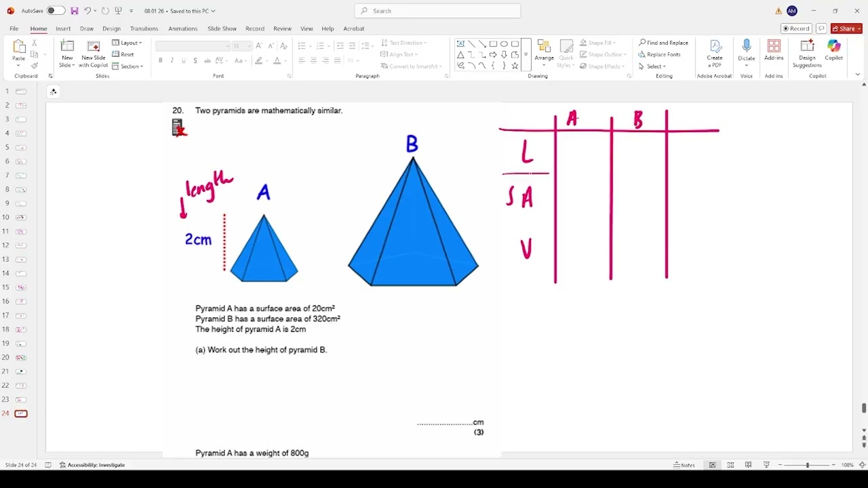Open the Slide Show tab
Screen dimensions: 868x488
(222, 28)
